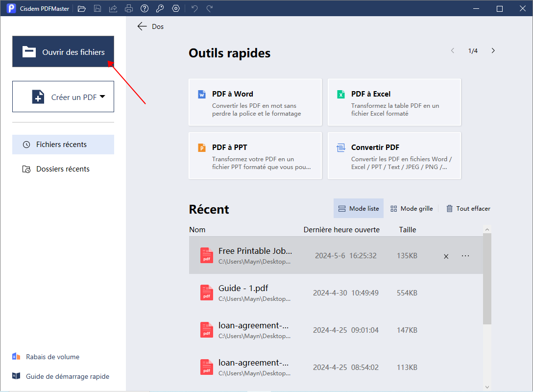This screenshot has height=392, width=533.
Task: Click scrollbar up arrow in recent list
Action: click(487, 230)
